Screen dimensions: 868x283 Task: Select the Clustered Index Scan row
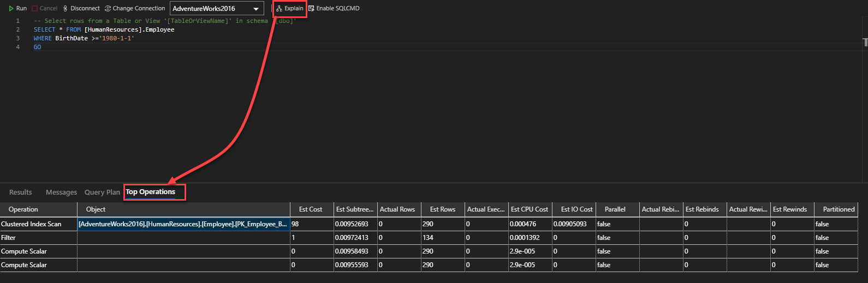pos(31,224)
